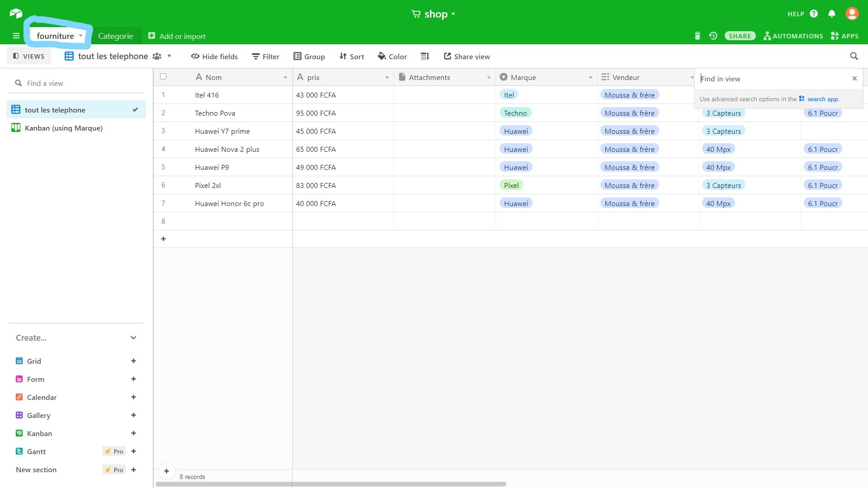Collapse the Create section chevron
The width and height of the screenshot is (868, 488).
point(133,338)
